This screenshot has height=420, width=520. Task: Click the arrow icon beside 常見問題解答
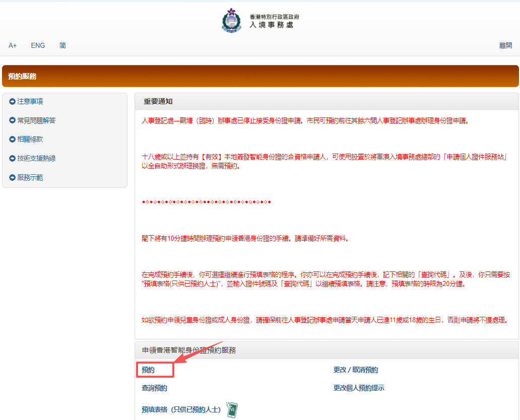[13, 121]
